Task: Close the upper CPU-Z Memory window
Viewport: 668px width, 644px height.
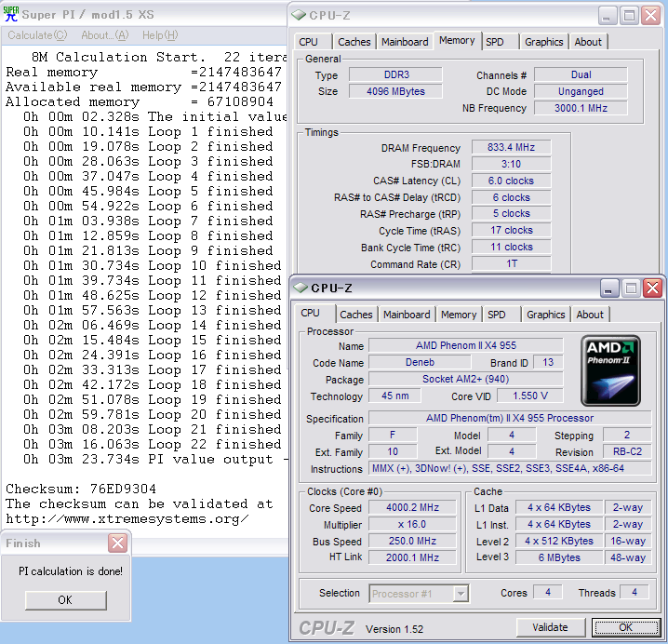Action: pos(651,16)
